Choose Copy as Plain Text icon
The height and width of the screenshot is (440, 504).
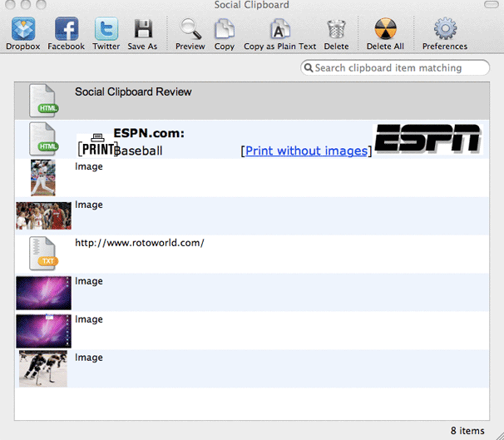pos(279,29)
